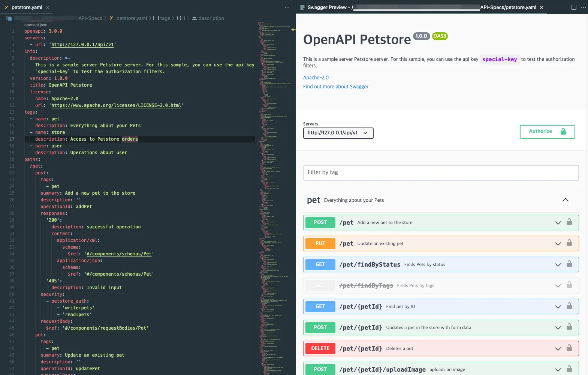Expand the POST /pet/{petId}/uploadImage operation
This screenshot has width=588, height=375.
[x=558, y=370]
